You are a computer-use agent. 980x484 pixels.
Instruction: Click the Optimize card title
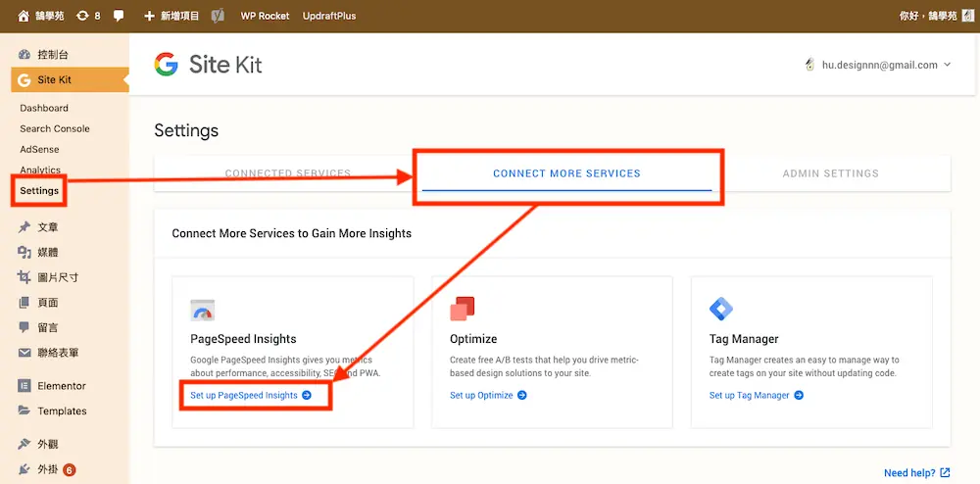point(473,339)
